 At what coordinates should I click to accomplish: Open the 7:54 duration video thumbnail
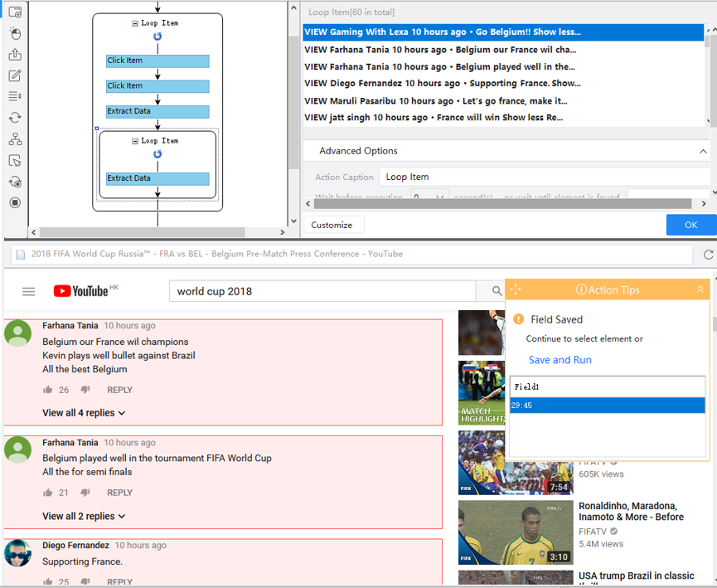pyautogui.click(x=516, y=463)
